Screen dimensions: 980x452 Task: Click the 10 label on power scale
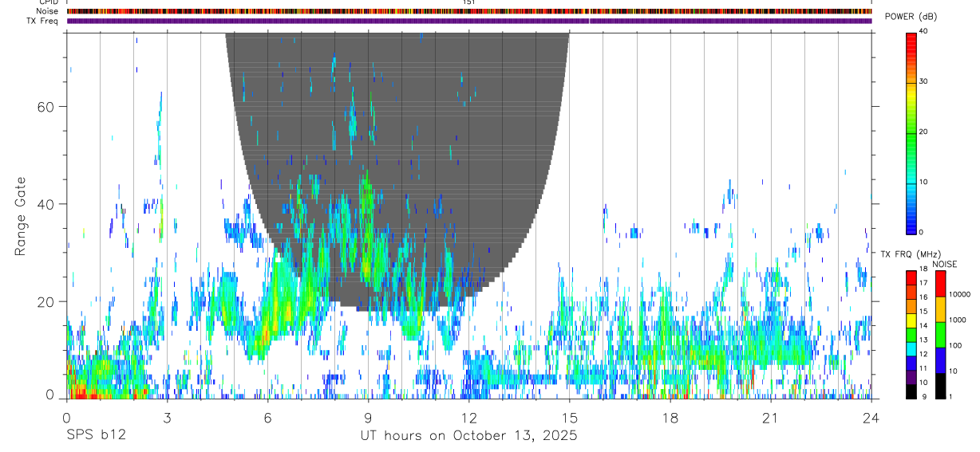923,183
